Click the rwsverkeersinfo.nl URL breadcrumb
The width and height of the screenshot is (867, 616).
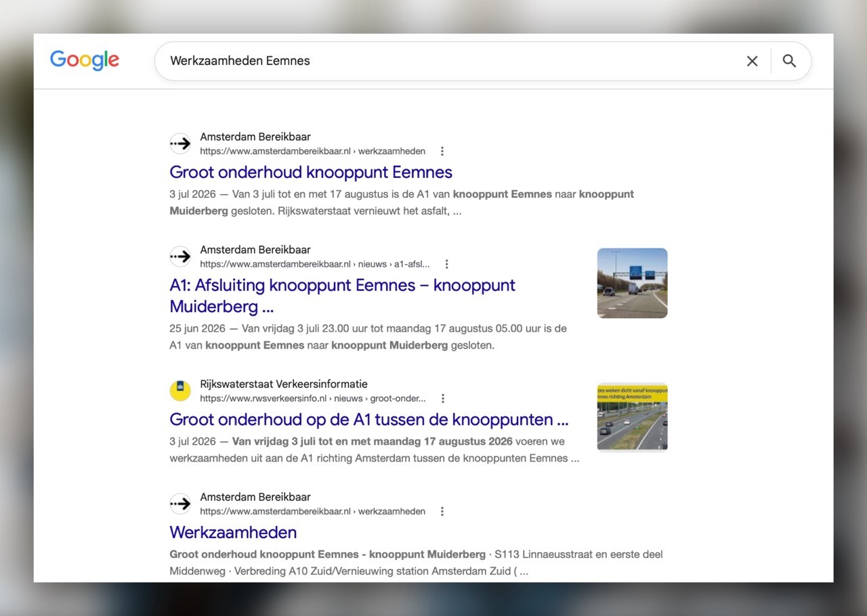313,399
